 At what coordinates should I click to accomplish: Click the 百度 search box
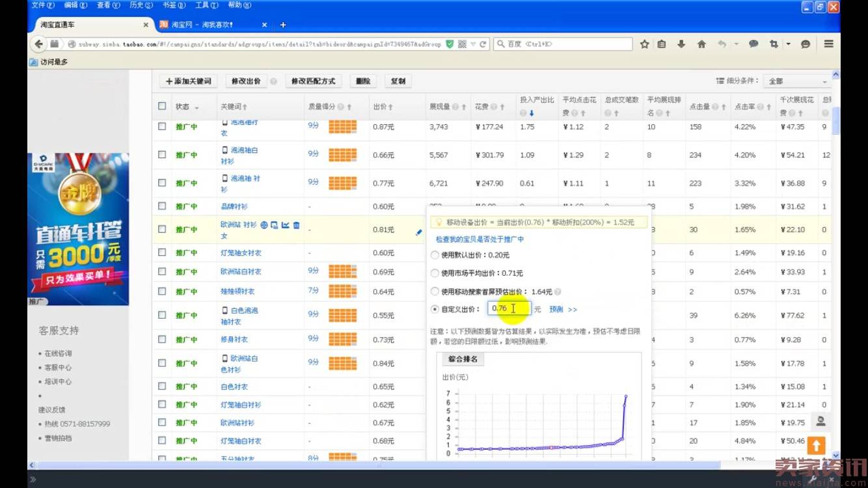pyautogui.click(x=563, y=44)
